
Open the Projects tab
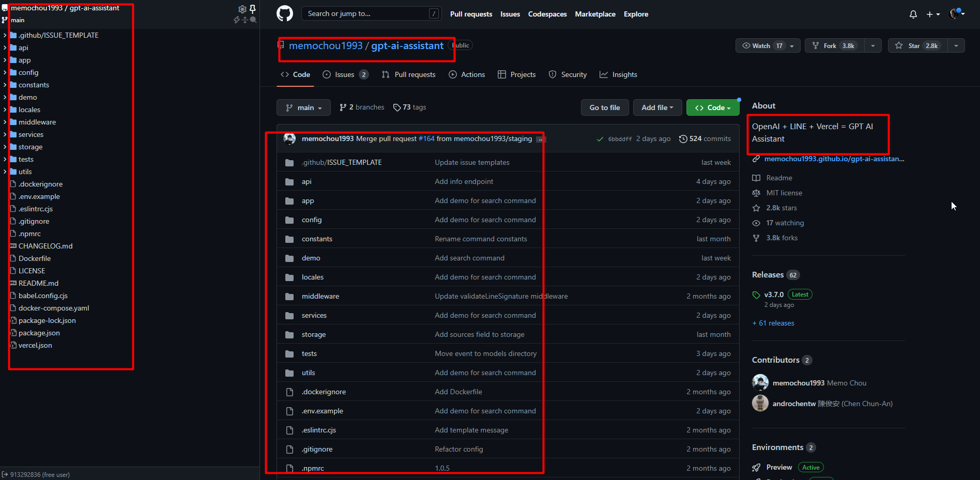(x=516, y=74)
